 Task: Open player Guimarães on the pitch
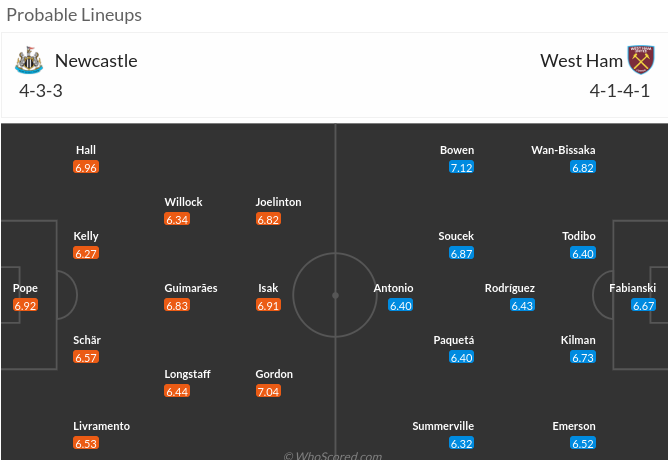(190, 288)
